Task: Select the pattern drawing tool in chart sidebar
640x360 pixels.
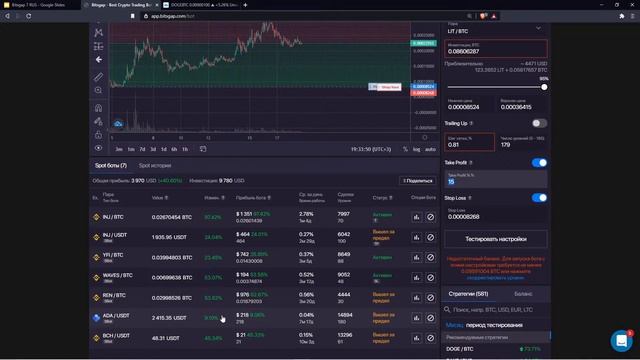Action: point(98,33)
